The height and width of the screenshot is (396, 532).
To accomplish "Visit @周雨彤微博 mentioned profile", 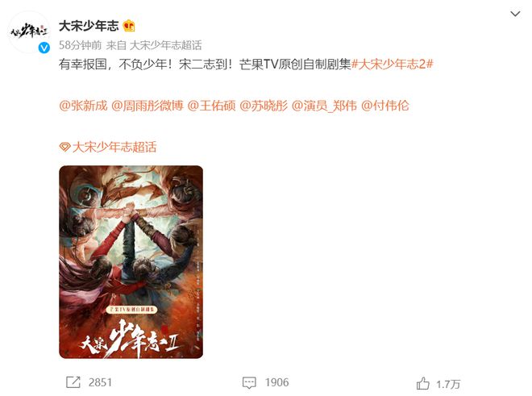I will click(x=148, y=106).
